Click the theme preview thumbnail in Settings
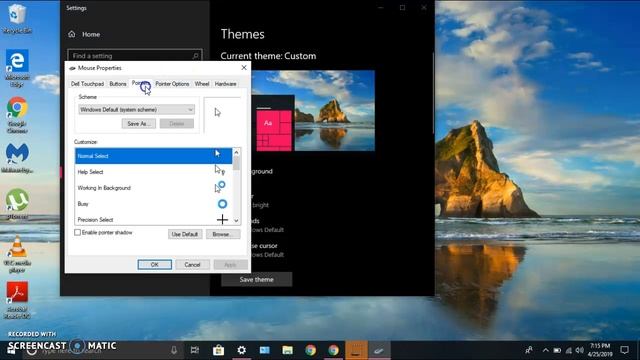The height and width of the screenshot is (360, 640). 313,111
